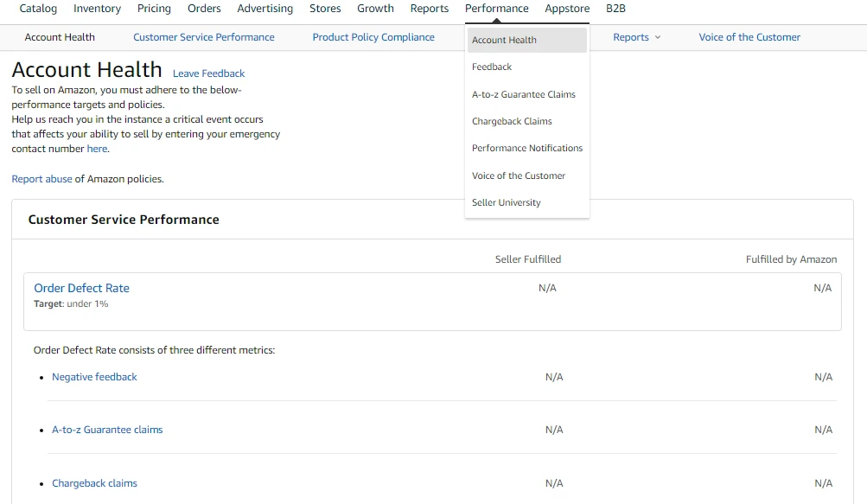Image resolution: width=867 pixels, height=504 pixels.
Task: Open the Chargeback claims metric link
Action: pos(94,483)
